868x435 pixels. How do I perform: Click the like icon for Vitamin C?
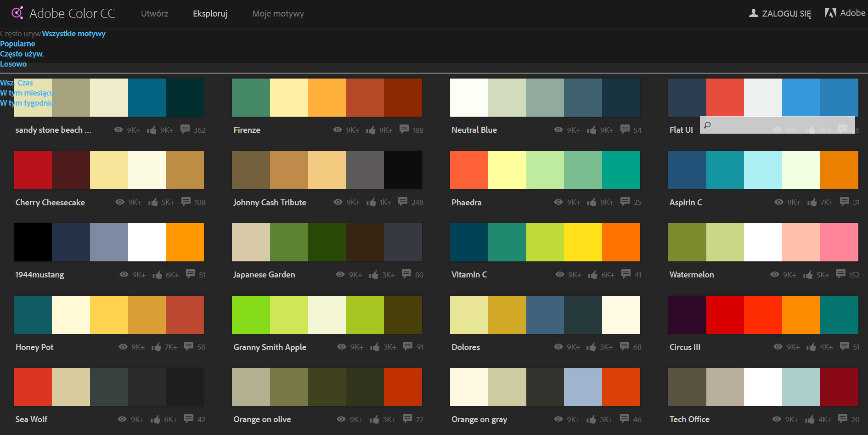click(592, 275)
